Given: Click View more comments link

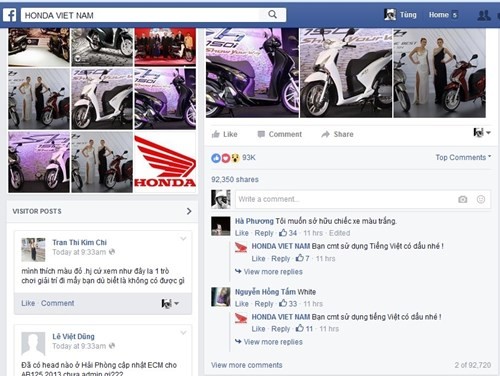Looking at the screenshot, I should (247, 365).
